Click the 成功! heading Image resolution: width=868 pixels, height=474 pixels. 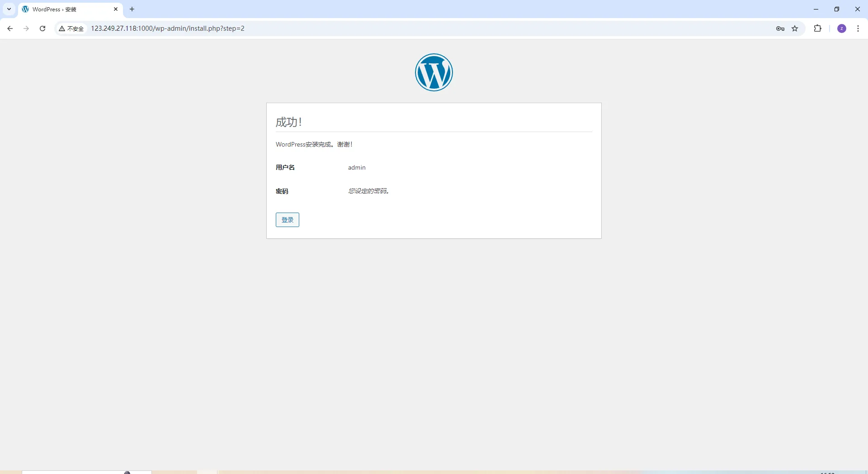289,122
